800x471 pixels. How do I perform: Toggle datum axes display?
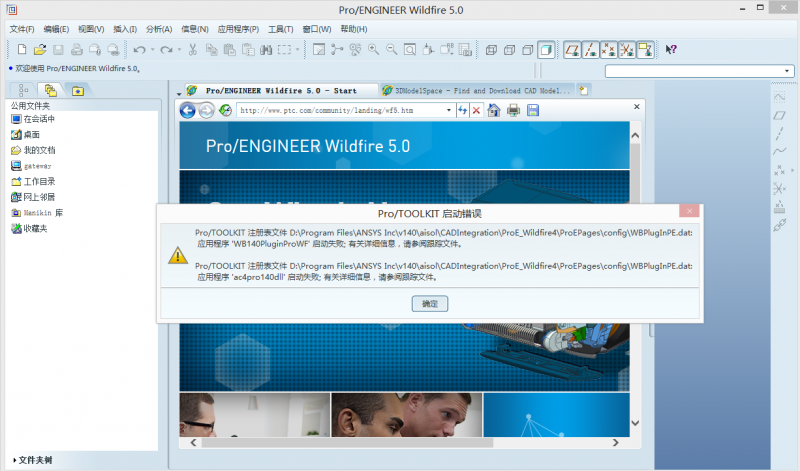pyautogui.click(x=590, y=49)
